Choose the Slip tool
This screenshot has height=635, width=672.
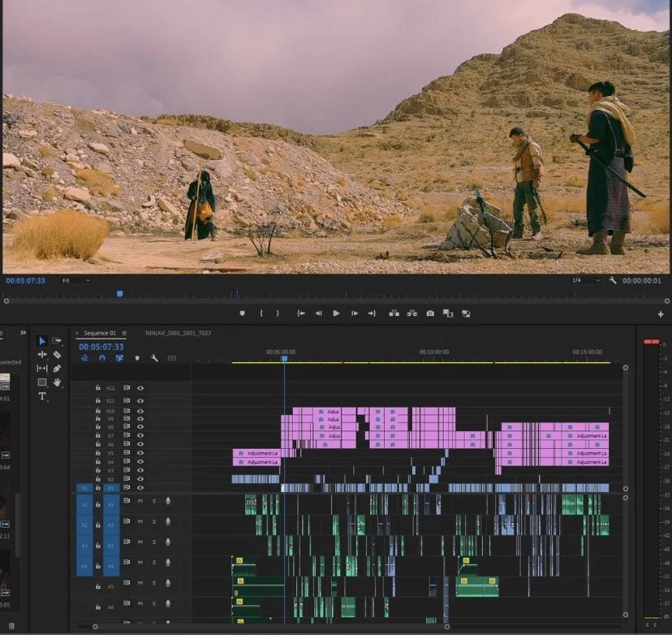click(x=42, y=369)
